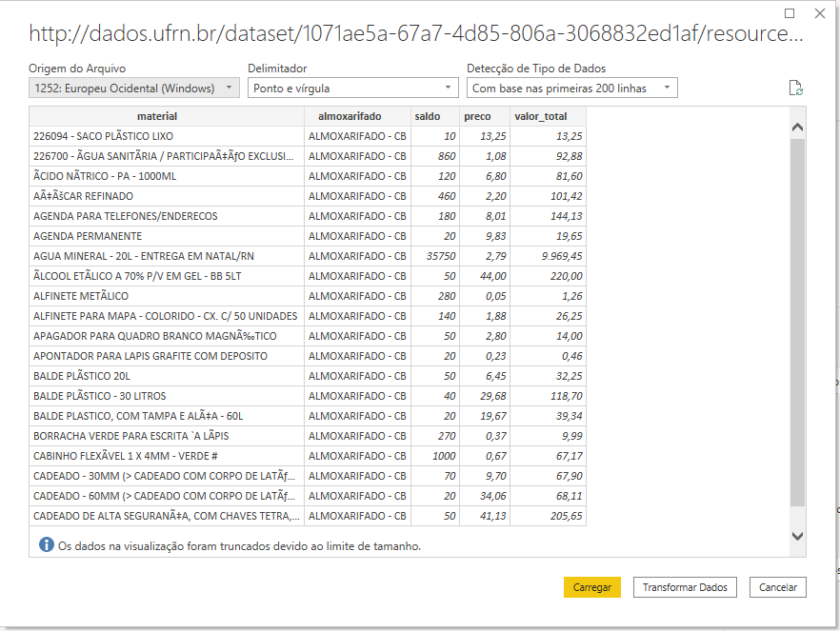Click preco value 44,00
This screenshot has width=840, height=631.
(485, 276)
